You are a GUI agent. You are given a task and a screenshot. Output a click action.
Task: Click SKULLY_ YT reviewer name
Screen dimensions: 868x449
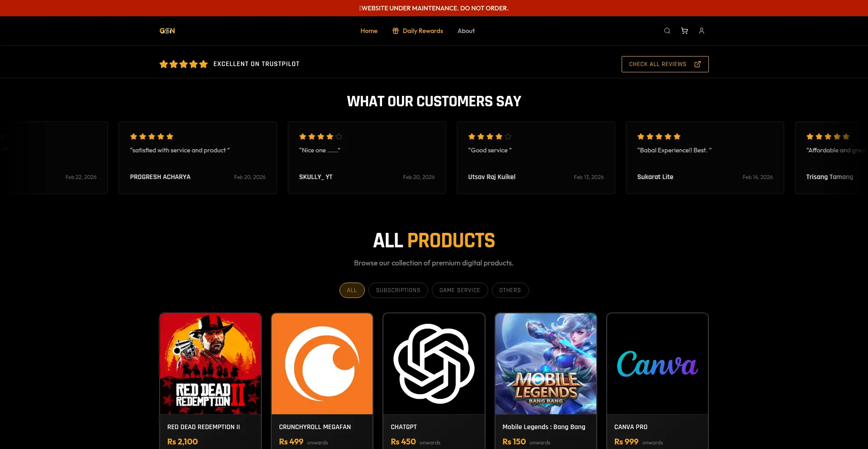(316, 177)
